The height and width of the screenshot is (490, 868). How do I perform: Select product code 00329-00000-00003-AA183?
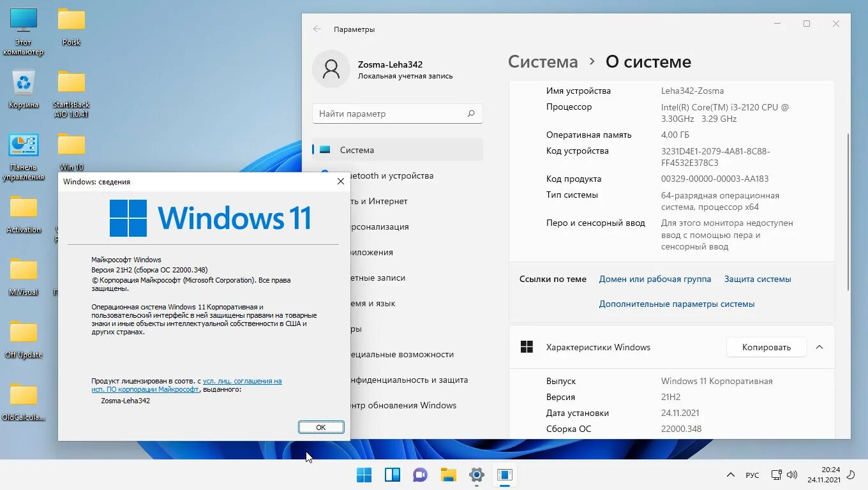715,179
